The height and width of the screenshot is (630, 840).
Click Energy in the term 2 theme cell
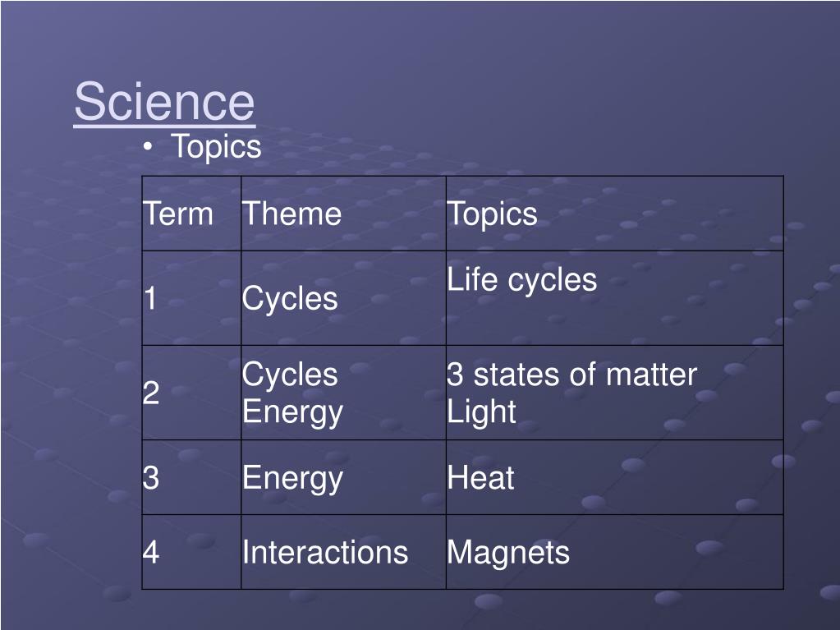tap(292, 412)
